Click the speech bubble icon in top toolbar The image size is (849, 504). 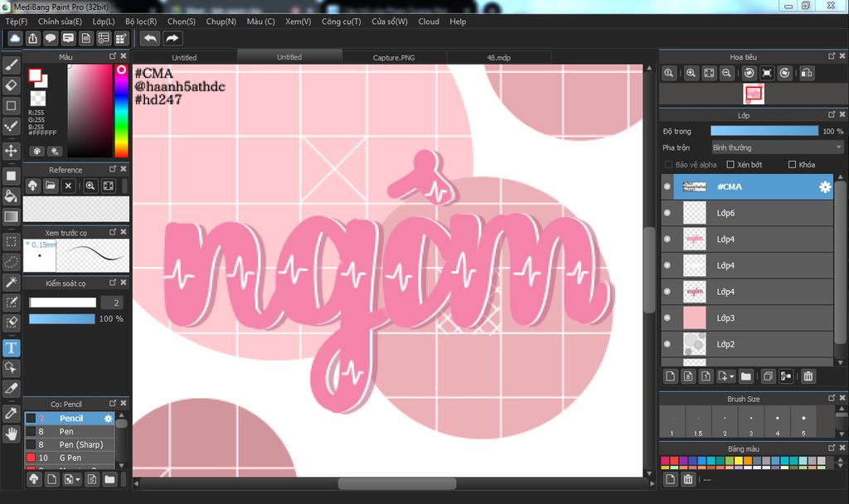coord(51,38)
